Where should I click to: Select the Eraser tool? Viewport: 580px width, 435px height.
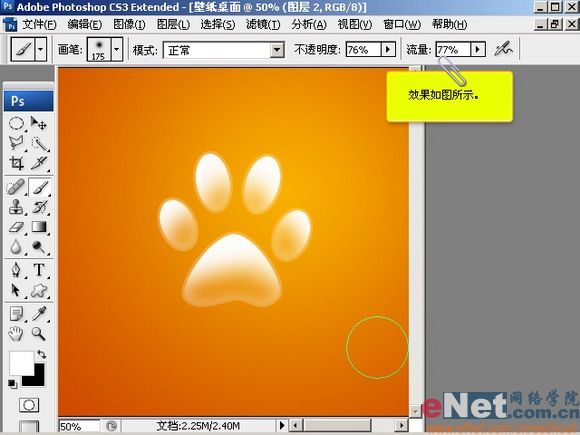click(x=16, y=227)
